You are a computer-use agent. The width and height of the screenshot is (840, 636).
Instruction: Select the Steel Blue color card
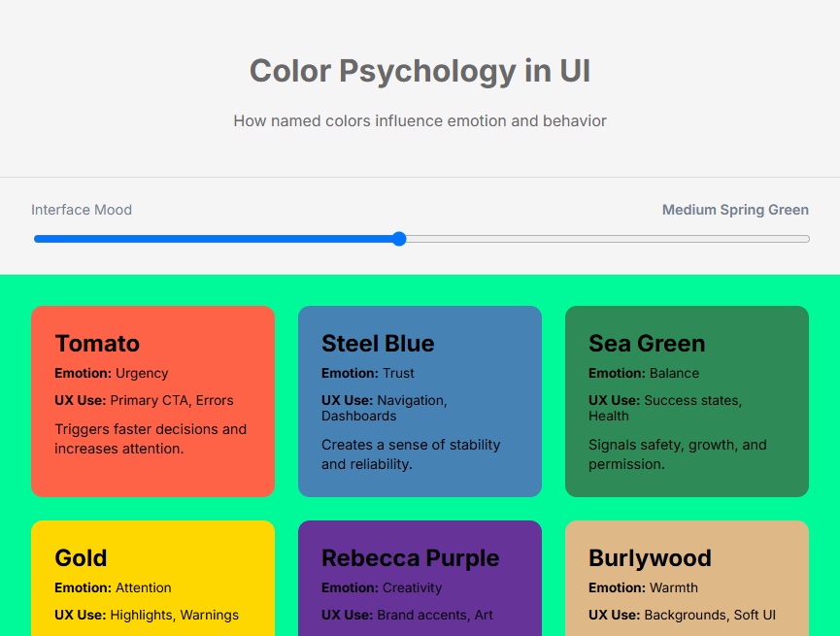[420, 401]
